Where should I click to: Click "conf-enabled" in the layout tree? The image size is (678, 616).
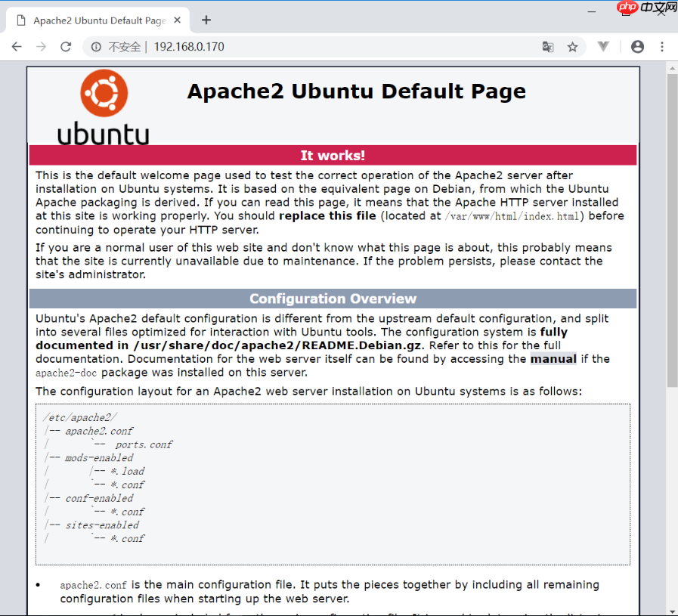[100, 498]
